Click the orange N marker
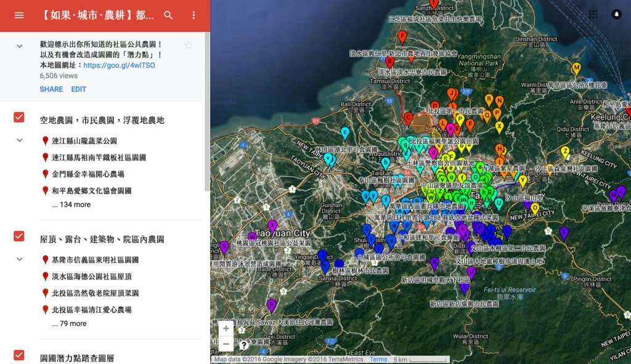The height and width of the screenshot is (364, 631). point(499,101)
